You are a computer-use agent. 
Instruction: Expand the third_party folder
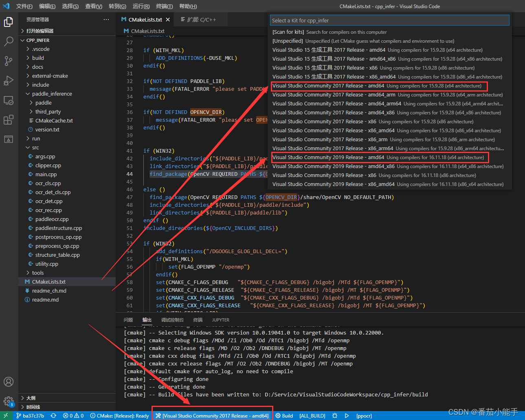(67, 112)
